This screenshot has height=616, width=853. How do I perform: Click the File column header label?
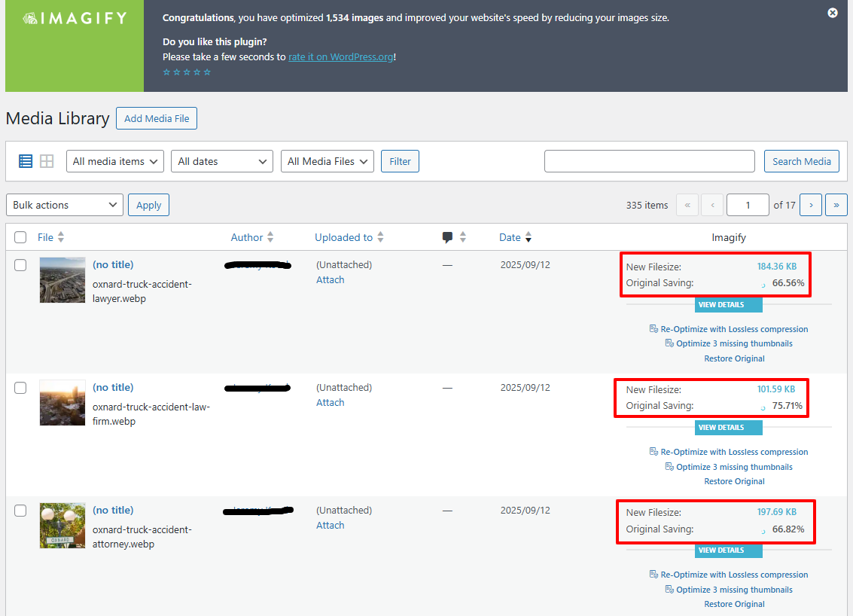click(x=45, y=237)
